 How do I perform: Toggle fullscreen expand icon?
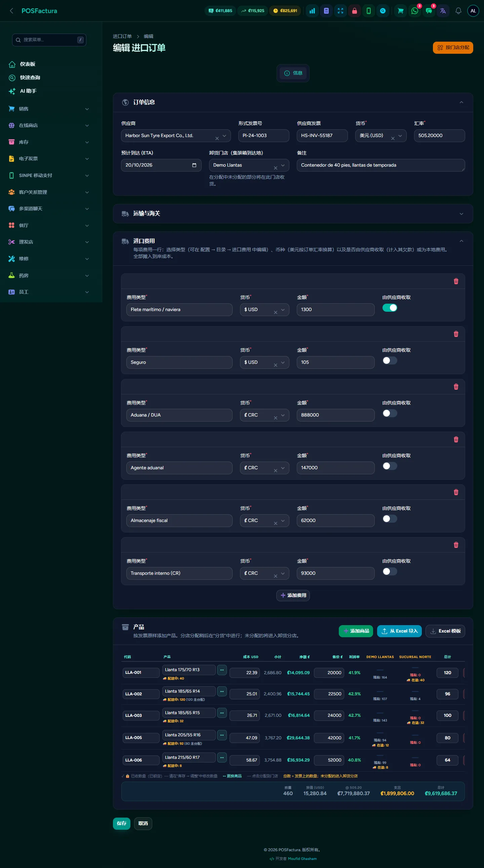click(340, 11)
